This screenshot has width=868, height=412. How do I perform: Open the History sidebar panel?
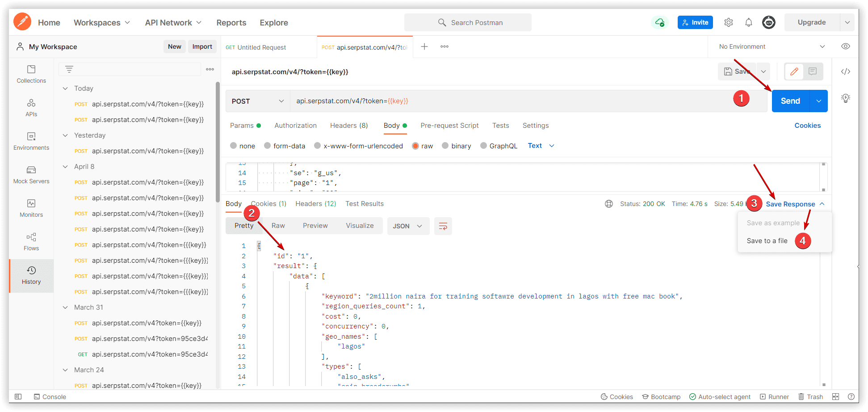click(x=31, y=275)
